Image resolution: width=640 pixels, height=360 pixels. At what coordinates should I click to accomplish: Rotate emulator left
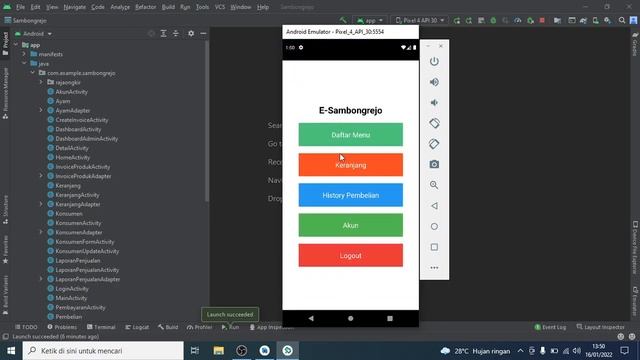pyautogui.click(x=434, y=123)
